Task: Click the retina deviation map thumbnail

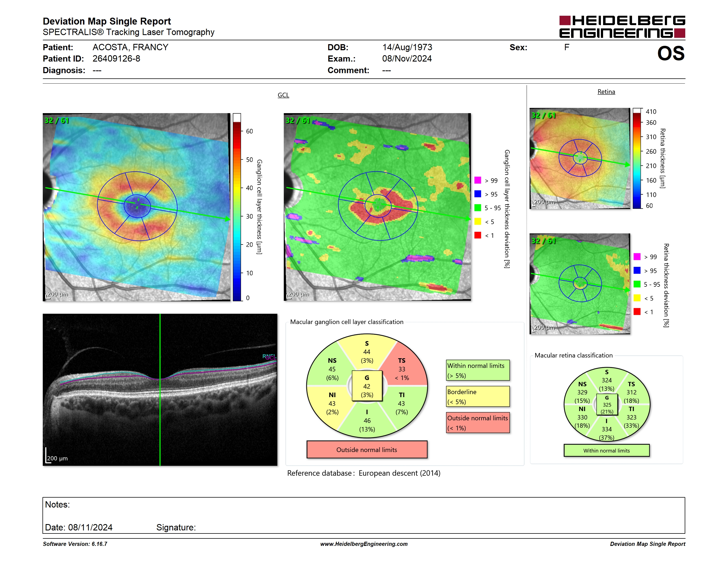Action: [x=580, y=284]
